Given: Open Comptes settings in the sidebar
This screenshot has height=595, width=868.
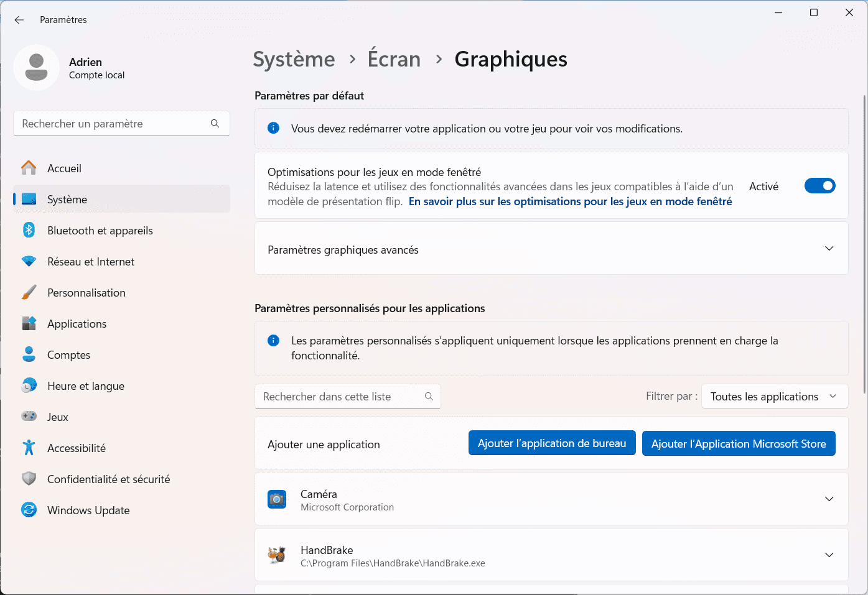Looking at the screenshot, I should click(x=121, y=354).
